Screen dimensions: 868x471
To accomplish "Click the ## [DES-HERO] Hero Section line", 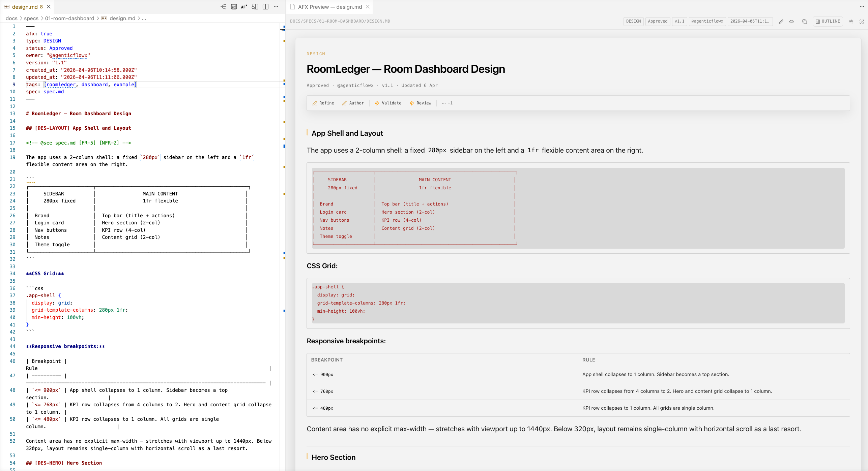I will tap(64, 463).
